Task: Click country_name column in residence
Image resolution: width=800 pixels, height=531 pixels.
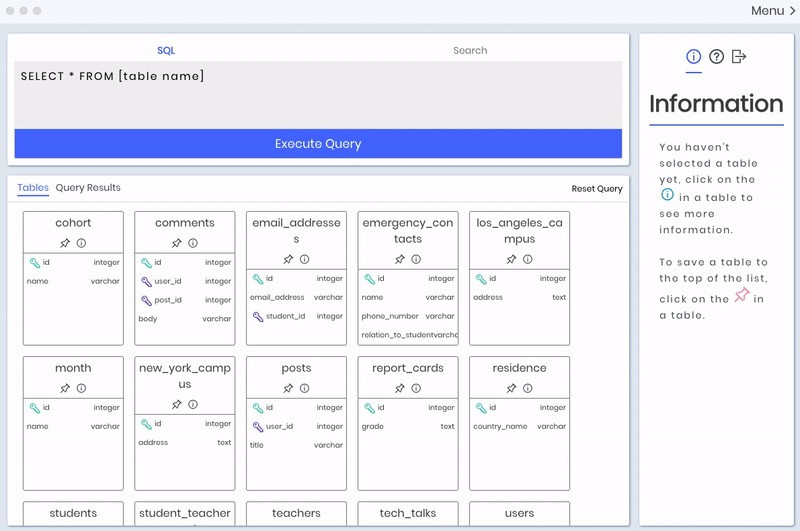Action: click(x=519, y=426)
